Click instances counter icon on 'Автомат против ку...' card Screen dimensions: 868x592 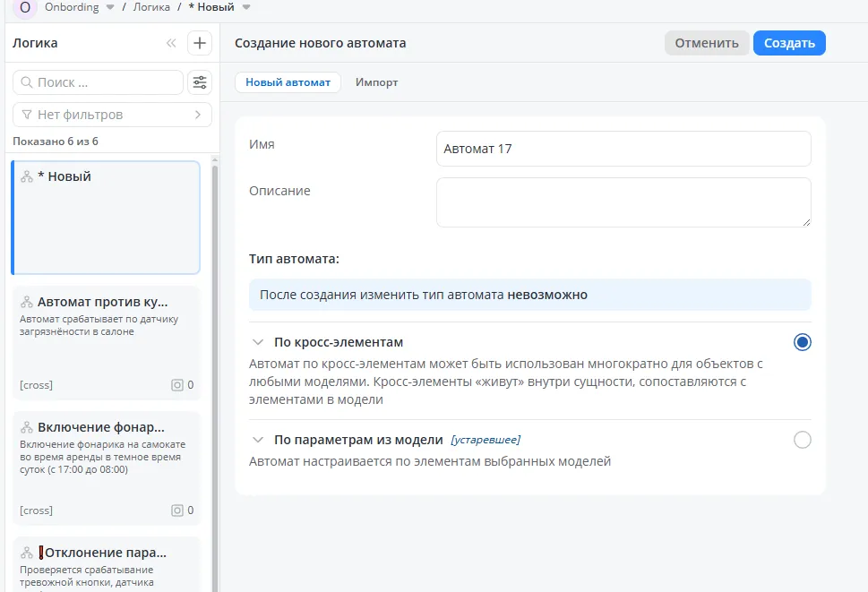coord(176,385)
